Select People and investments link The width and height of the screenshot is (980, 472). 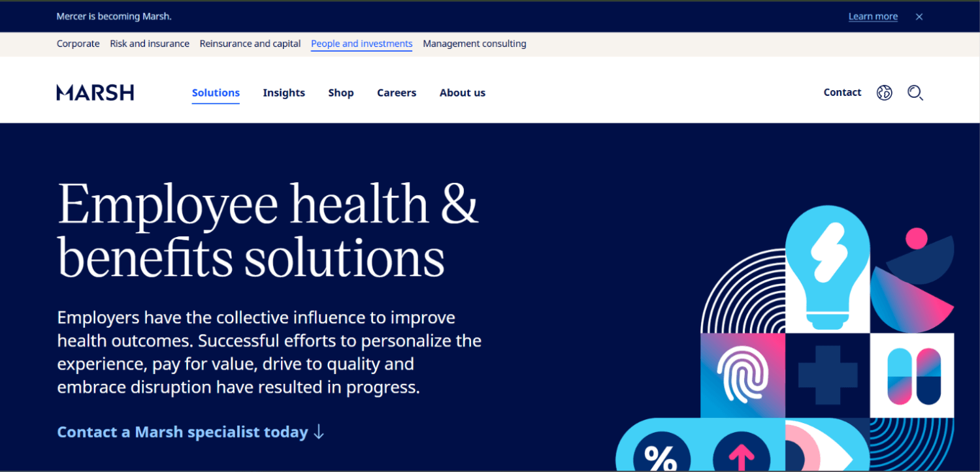pos(361,44)
